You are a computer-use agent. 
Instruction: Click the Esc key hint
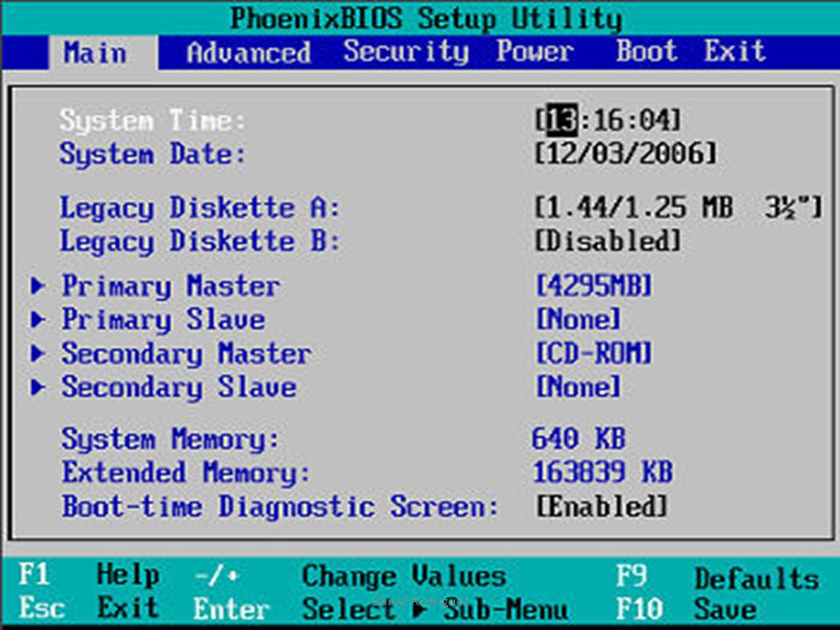tap(42, 609)
